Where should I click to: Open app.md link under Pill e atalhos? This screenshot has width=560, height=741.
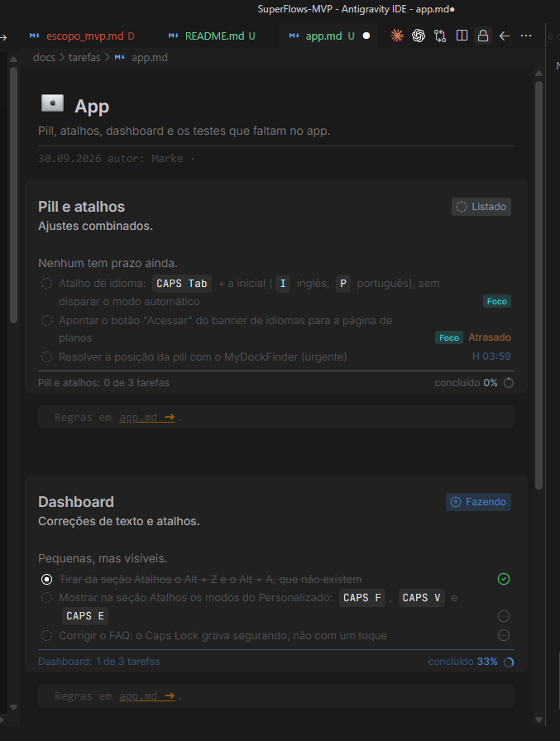coord(147,418)
